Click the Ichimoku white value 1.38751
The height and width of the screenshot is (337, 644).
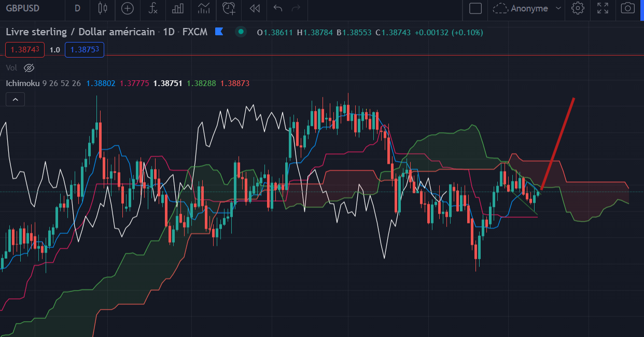(168, 83)
